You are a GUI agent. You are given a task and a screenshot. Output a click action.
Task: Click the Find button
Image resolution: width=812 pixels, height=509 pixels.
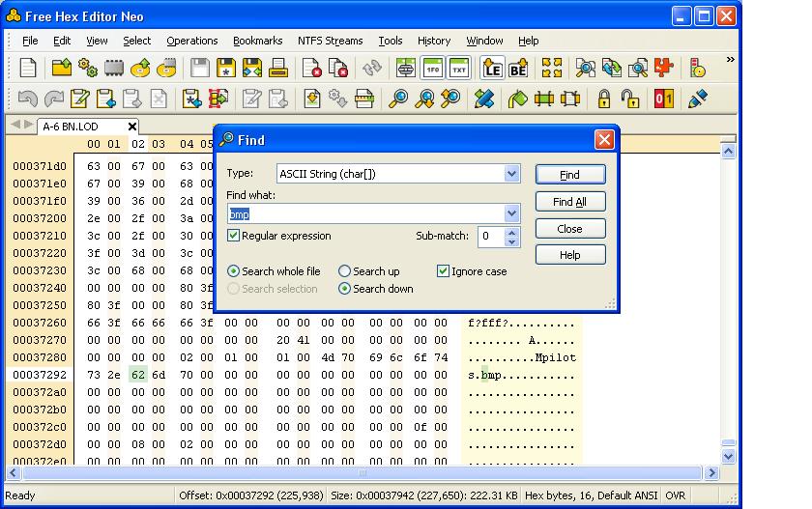click(x=570, y=175)
